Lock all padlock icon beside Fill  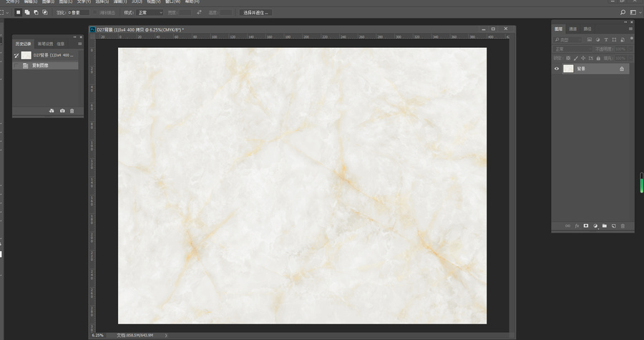[x=598, y=58]
